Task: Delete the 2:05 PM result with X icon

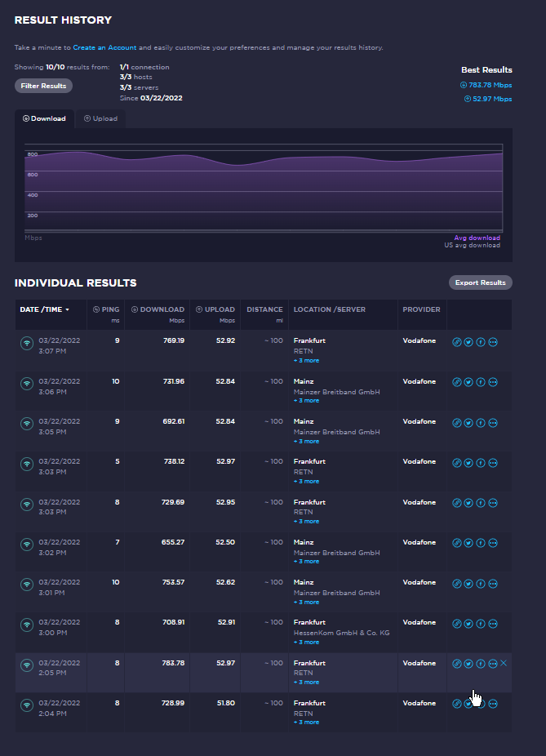Action: pos(504,664)
